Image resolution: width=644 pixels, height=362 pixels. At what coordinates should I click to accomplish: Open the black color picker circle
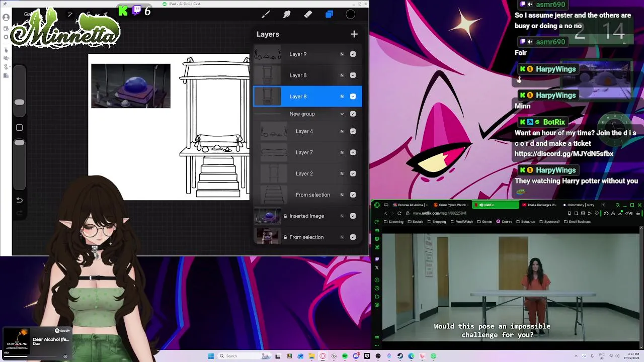(351, 15)
